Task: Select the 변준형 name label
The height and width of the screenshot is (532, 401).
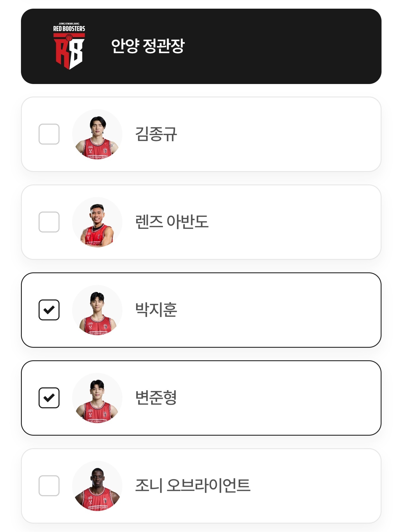Action: pos(156,398)
